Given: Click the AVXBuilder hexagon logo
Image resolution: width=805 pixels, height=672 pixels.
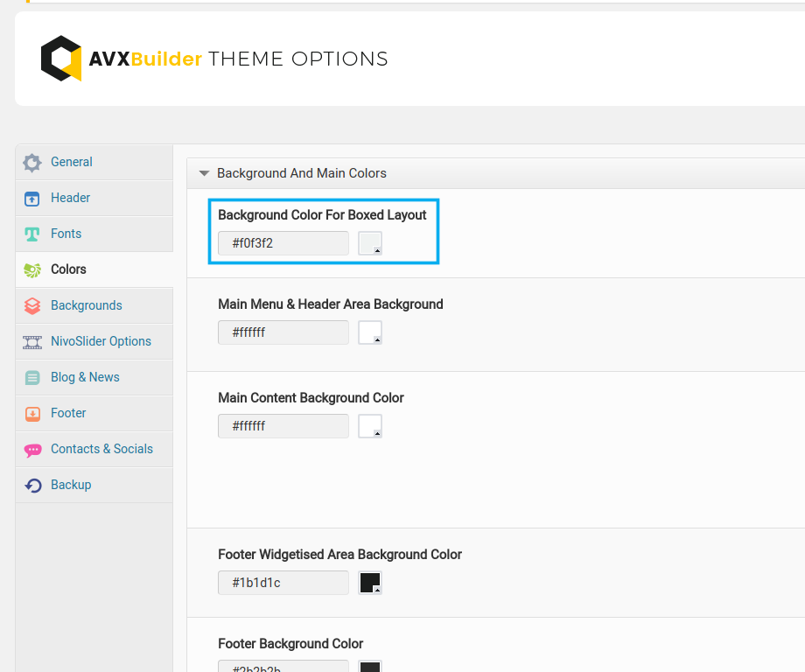Looking at the screenshot, I should 61,59.
